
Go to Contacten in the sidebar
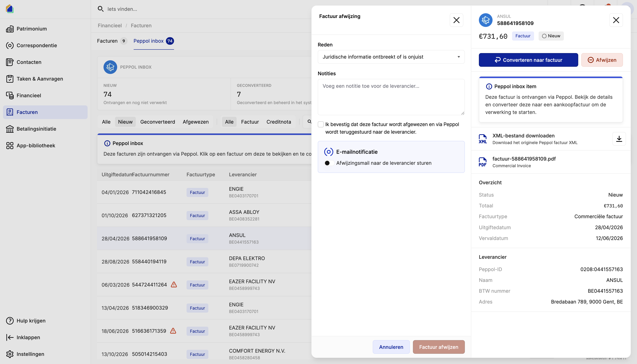tap(45, 62)
